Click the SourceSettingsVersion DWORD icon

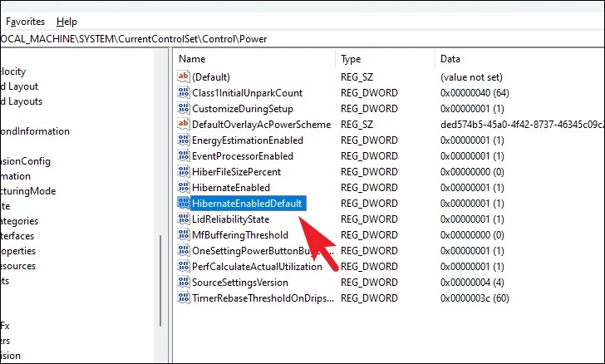[x=184, y=282]
